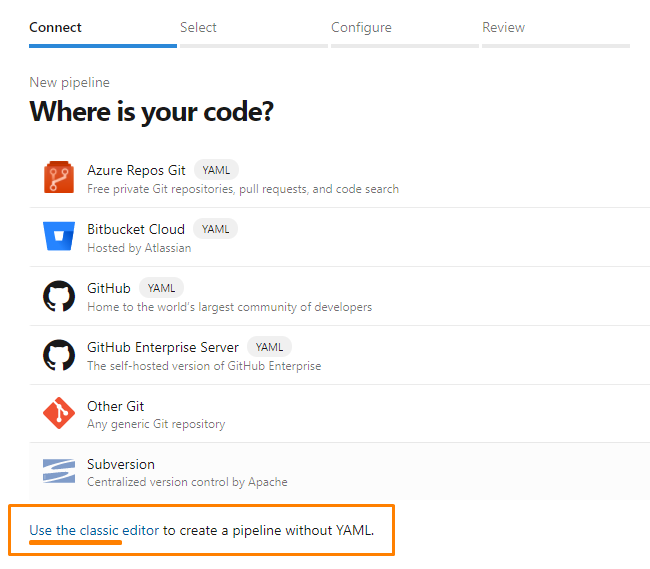Open the Review step tab
Screen dimensions: 650x569
click(x=503, y=27)
